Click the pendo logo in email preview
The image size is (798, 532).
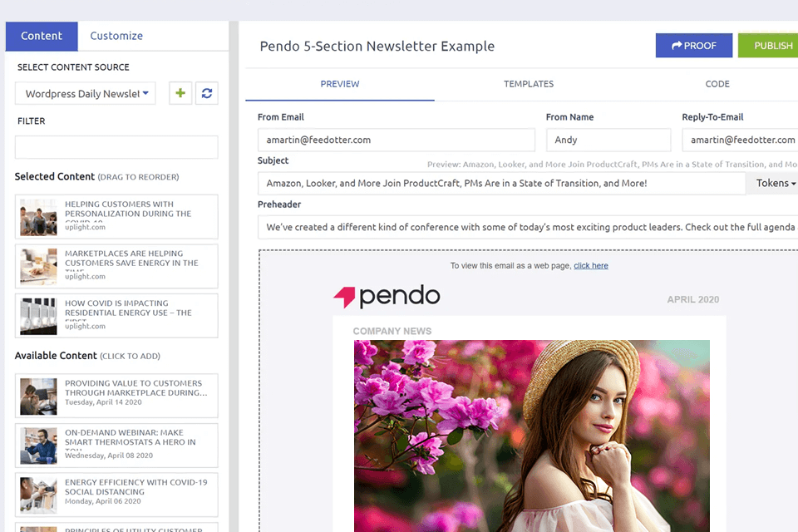pyautogui.click(x=387, y=296)
